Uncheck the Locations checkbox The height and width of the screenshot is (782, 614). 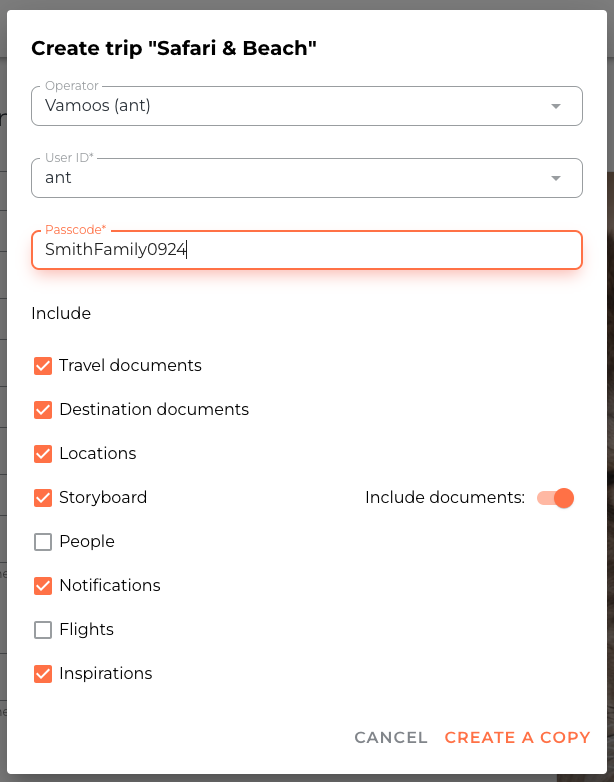[x=43, y=454]
